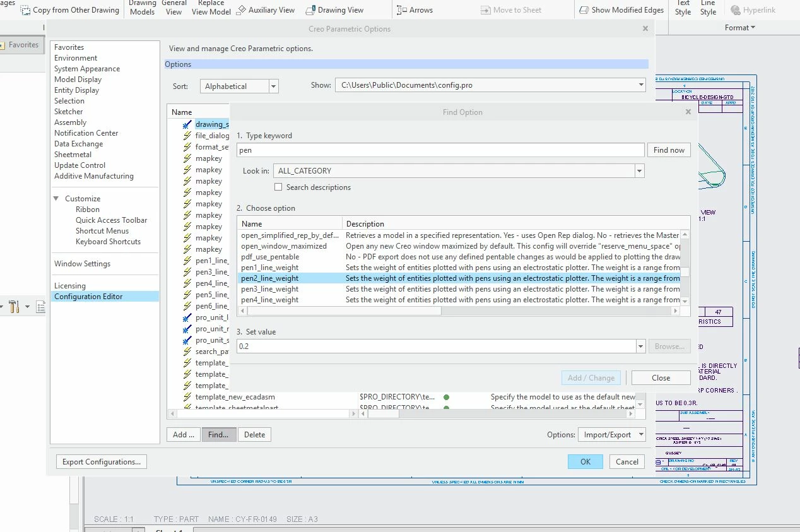Click the Move to Sheet ribbon tool
Viewport: 800px width, 532px height.
(x=511, y=10)
